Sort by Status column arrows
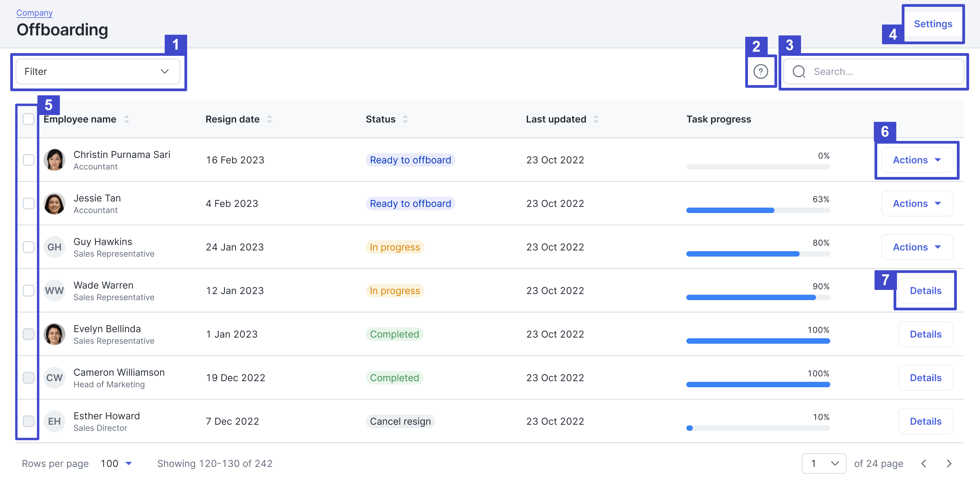This screenshot has width=980, height=488. point(405,119)
